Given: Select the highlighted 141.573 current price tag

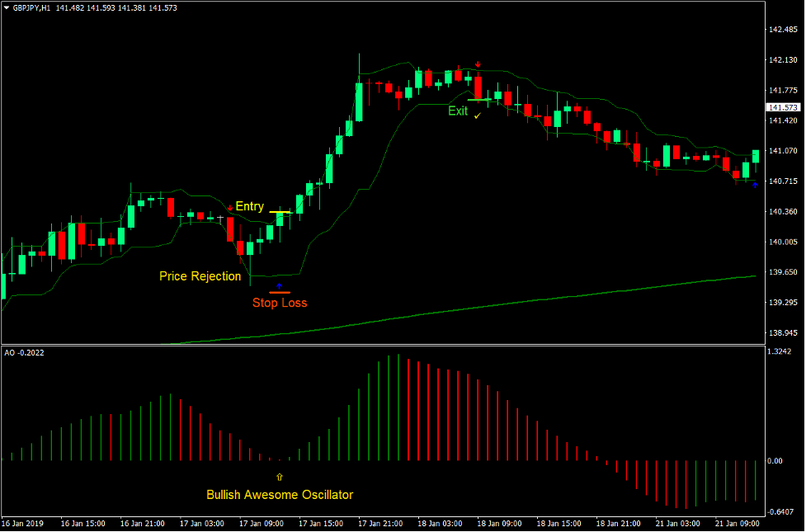Looking at the screenshot, I should click(784, 106).
